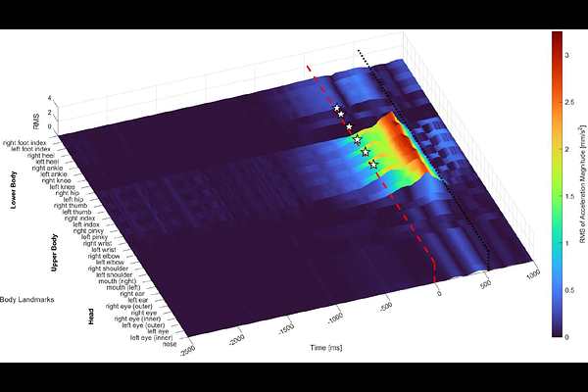Click the colorbar '2.5' tick label

point(570,102)
